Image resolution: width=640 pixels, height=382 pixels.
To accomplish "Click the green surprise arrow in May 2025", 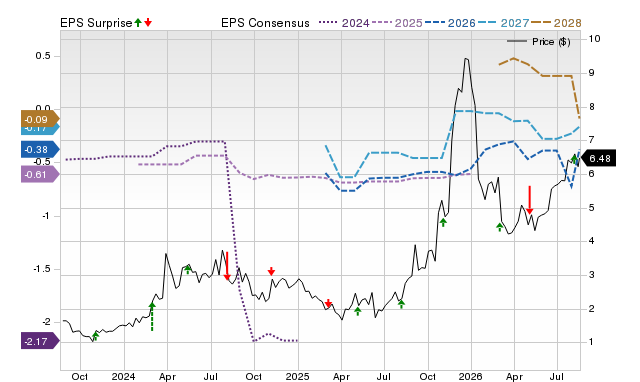I will (358, 311).
